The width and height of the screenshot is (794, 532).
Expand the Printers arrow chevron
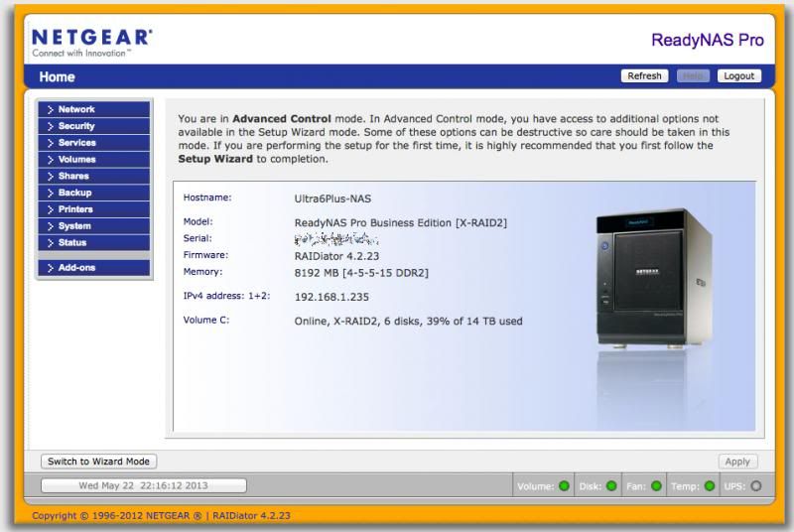(x=51, y=209)
